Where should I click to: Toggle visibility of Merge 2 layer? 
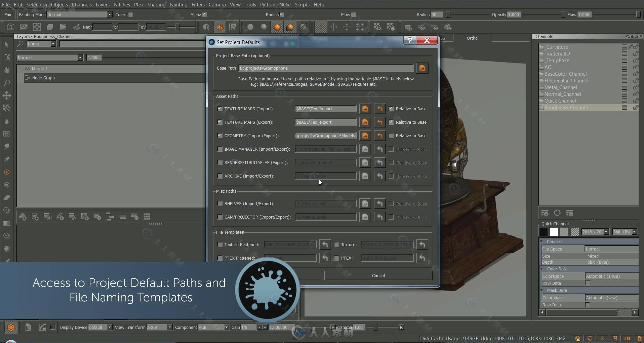click(28, 69)
